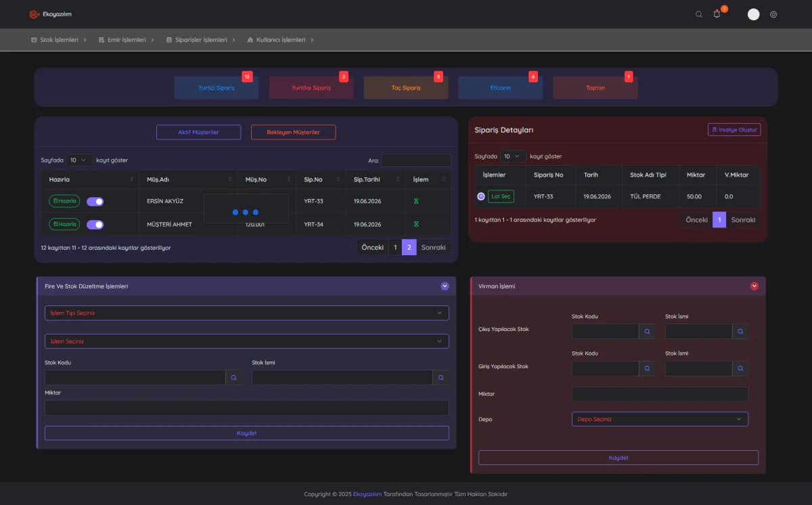This screenshot has width=812, height=505.
Task: Open the Depo Seçiniz dropdown
Action: point(660,419)
